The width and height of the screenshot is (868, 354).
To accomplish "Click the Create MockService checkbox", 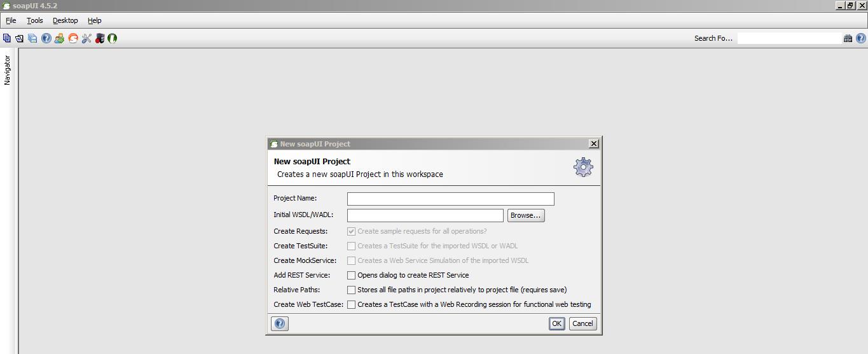I will [351, 260].
